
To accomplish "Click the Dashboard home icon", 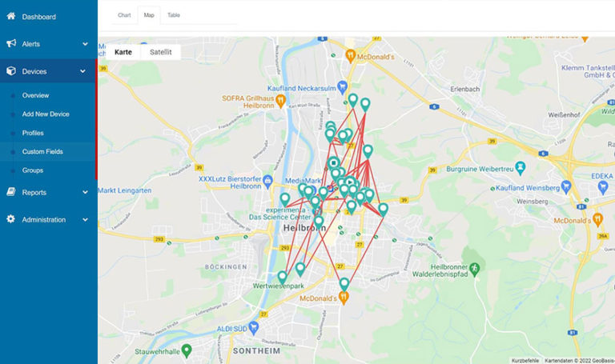I will (x=11, y=16).
